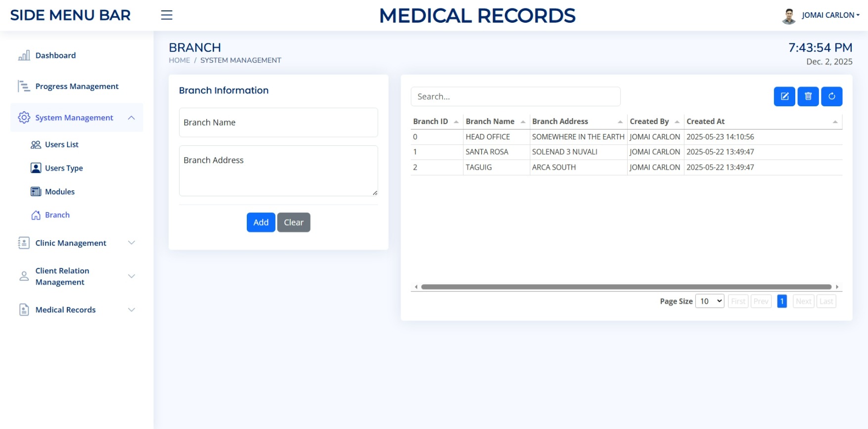Click the edit branch icon button
Viewport: 868px width, 429px height.
784,96
